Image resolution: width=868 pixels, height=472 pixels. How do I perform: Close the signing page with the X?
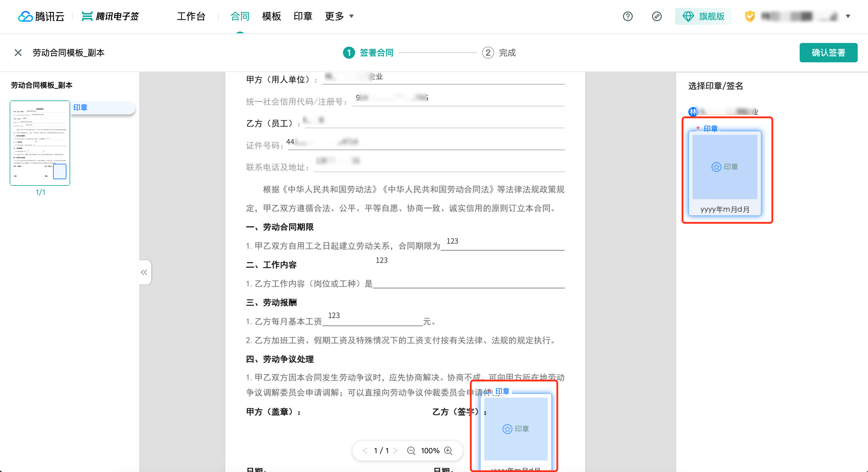[x=18, y=52]
